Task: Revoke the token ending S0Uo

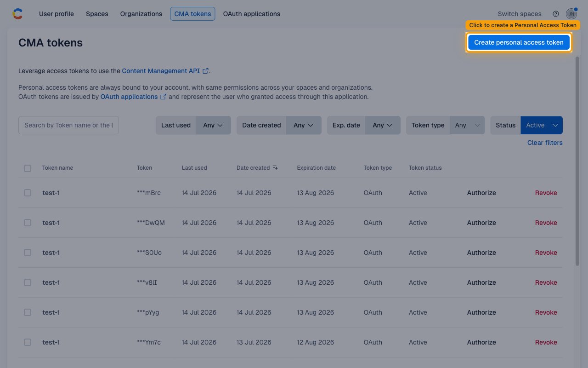Action: tap(546, 253)
